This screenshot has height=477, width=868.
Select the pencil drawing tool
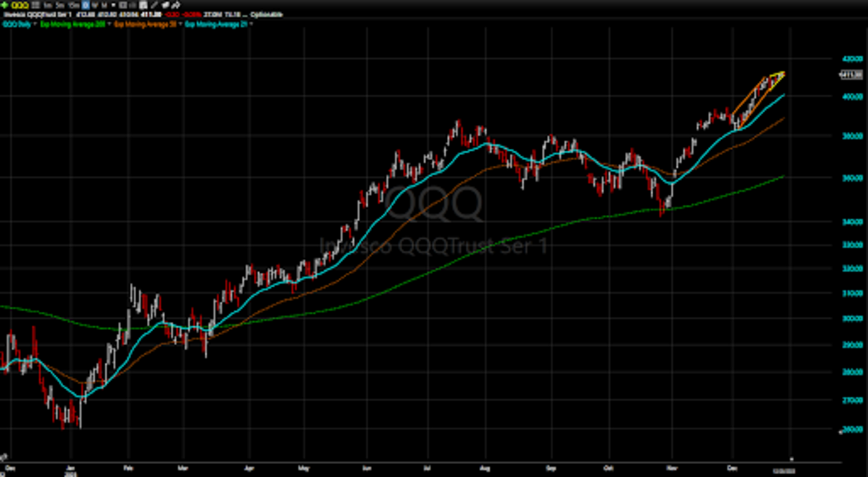pyautogui.click(x=154, y=4)
